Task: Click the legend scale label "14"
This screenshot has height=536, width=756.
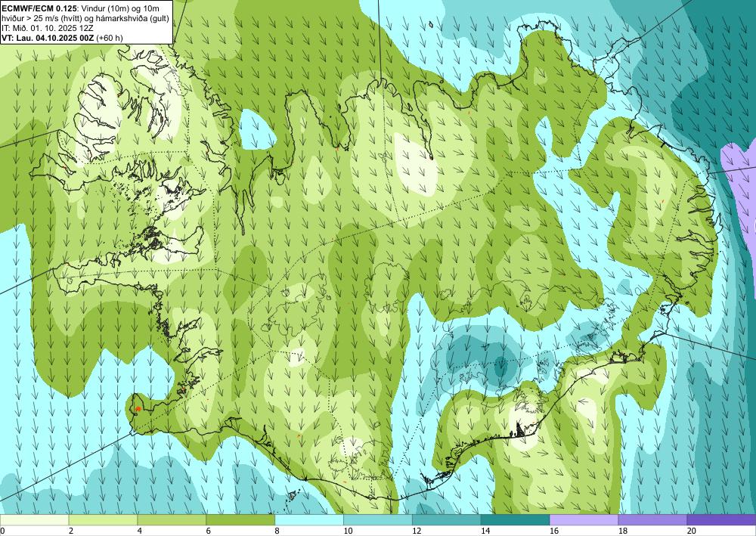Action: (485, 531)
